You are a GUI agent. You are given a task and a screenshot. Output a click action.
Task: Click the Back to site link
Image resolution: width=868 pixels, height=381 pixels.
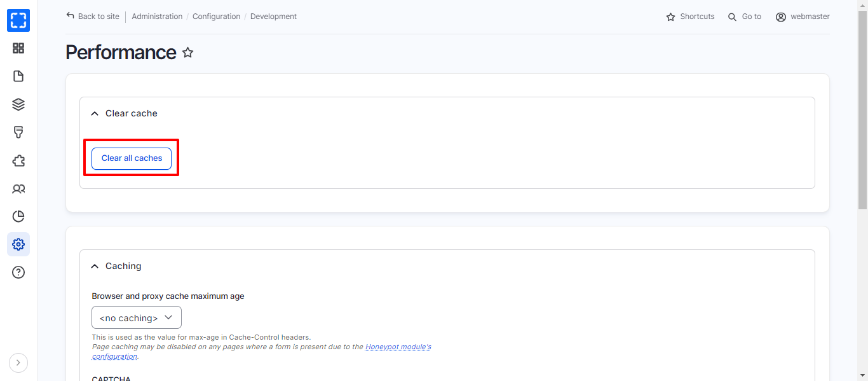[93, 17]
